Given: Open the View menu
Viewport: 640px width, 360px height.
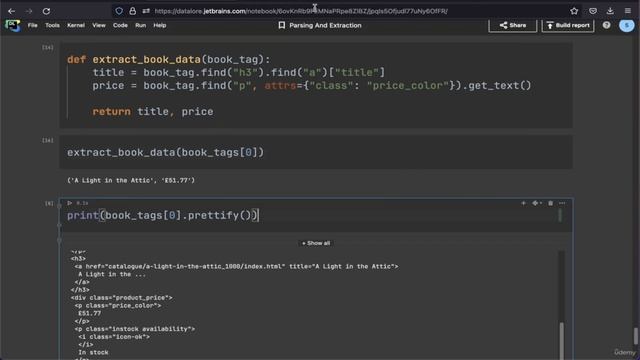Looking at the screenshot, I should click(x=99, y=25).
